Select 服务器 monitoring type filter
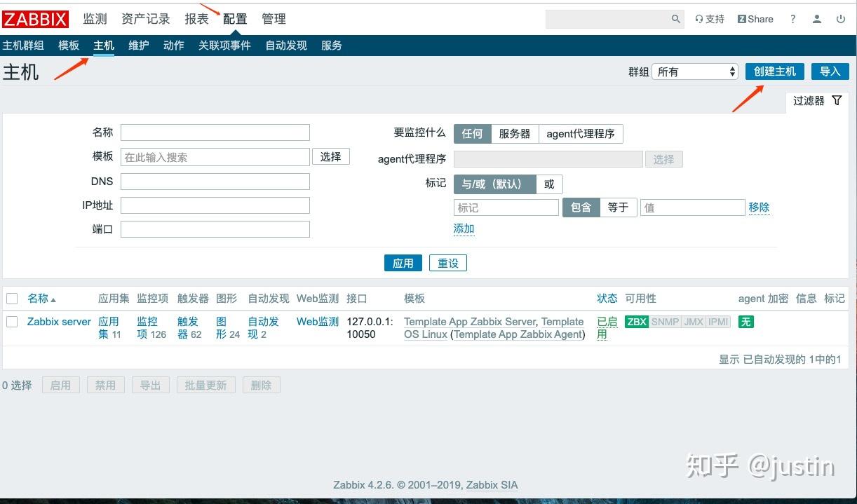This screenshot has width=857, height=504. tap(515, 133)
